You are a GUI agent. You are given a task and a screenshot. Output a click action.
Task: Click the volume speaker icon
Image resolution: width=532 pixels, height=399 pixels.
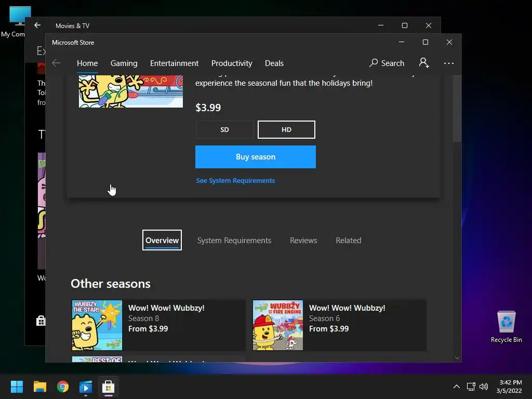click(484, 387)
